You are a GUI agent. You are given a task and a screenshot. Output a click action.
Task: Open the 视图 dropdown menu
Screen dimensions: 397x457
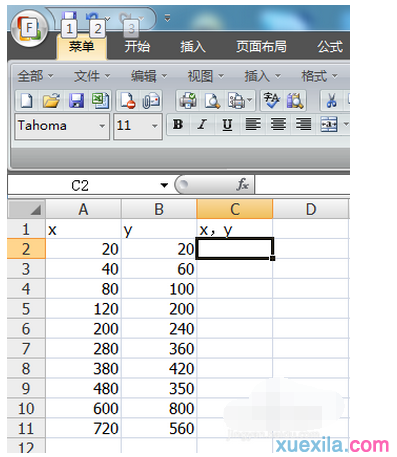(x=206, y=76)
